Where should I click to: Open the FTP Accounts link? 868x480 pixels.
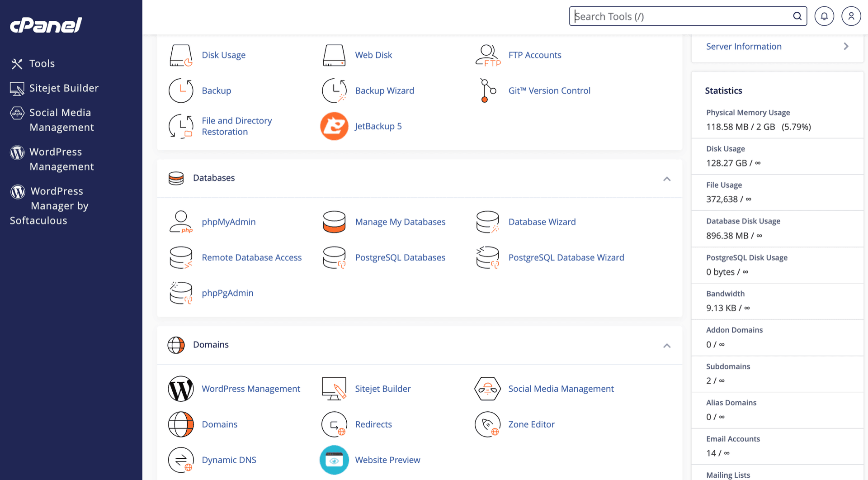535,55
